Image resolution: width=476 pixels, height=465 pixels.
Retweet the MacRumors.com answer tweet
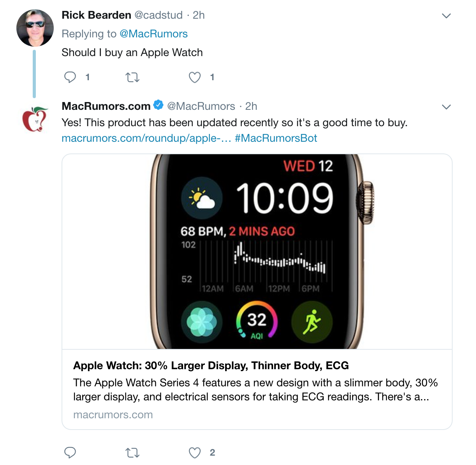click(x=132, y=453)
